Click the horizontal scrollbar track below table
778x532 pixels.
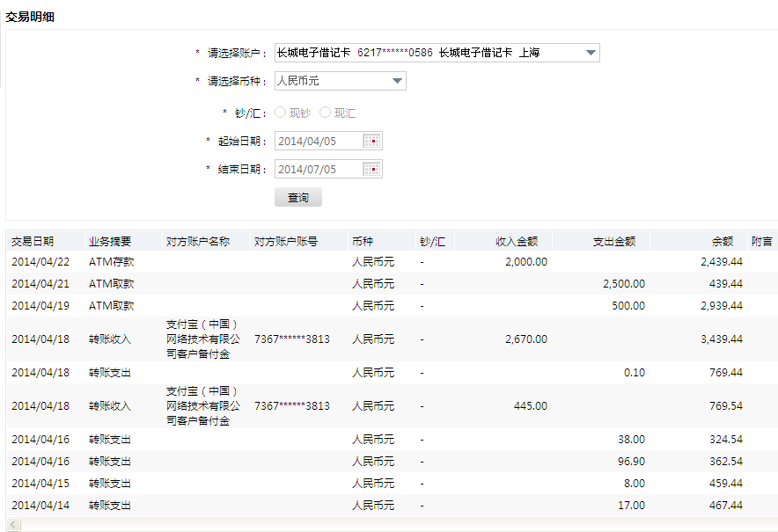(x=399, y=524)
